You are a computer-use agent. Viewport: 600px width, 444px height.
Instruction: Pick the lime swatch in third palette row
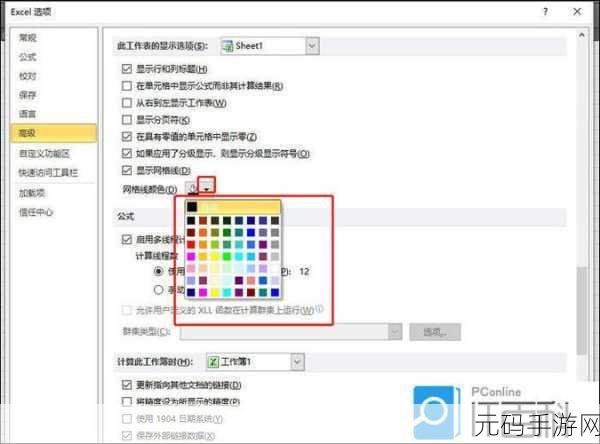(x=215, y=244)
